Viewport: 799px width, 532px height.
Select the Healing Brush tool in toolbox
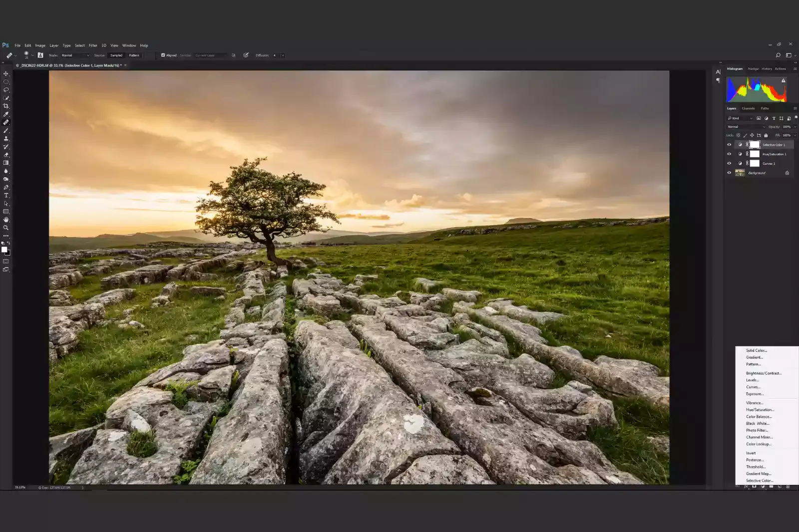[6, 122]
